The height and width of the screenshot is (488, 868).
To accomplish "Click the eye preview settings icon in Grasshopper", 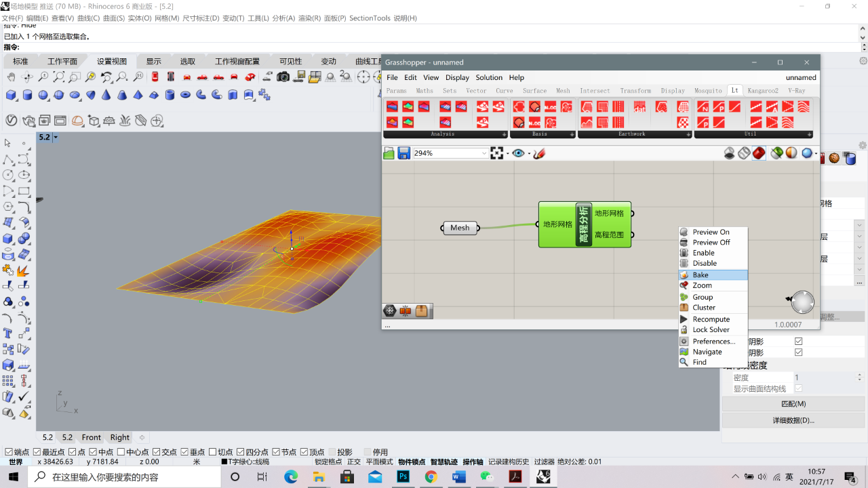I will point(519,154).
